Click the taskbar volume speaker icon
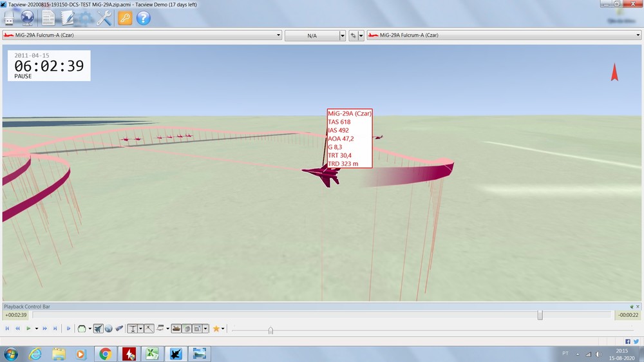The width and height of the screenshot is (644, 362). 598,354
